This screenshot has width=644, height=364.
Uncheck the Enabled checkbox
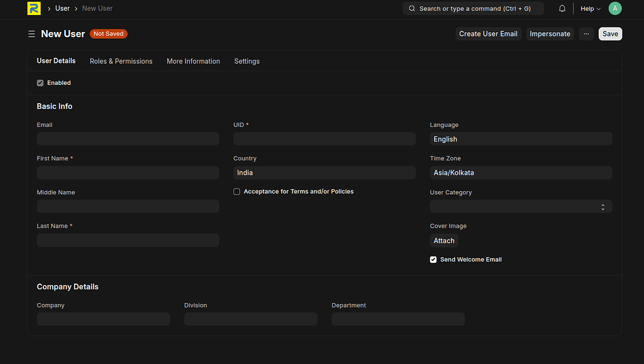(40, 82)
